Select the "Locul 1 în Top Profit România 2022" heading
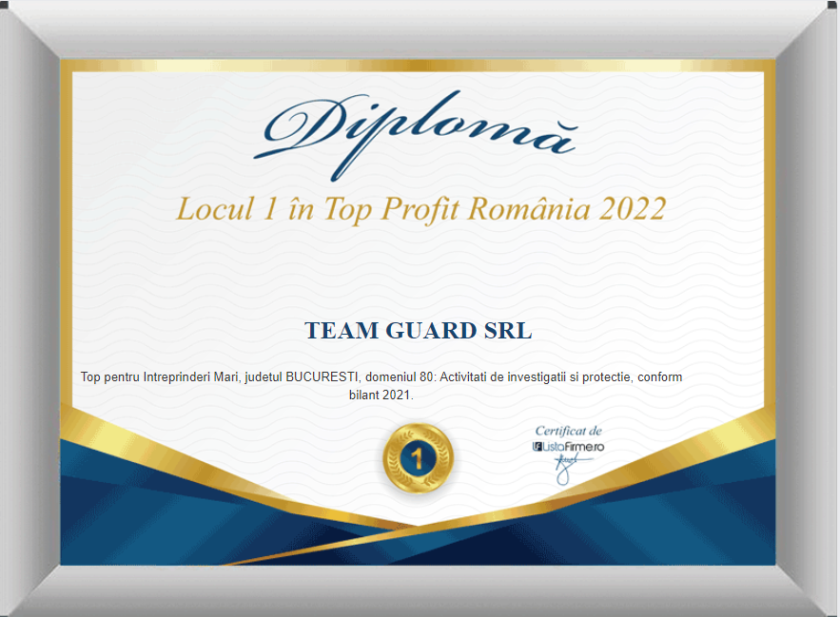Screen dimensions: 840x617 pyautogui.click(x=420, y=209)
